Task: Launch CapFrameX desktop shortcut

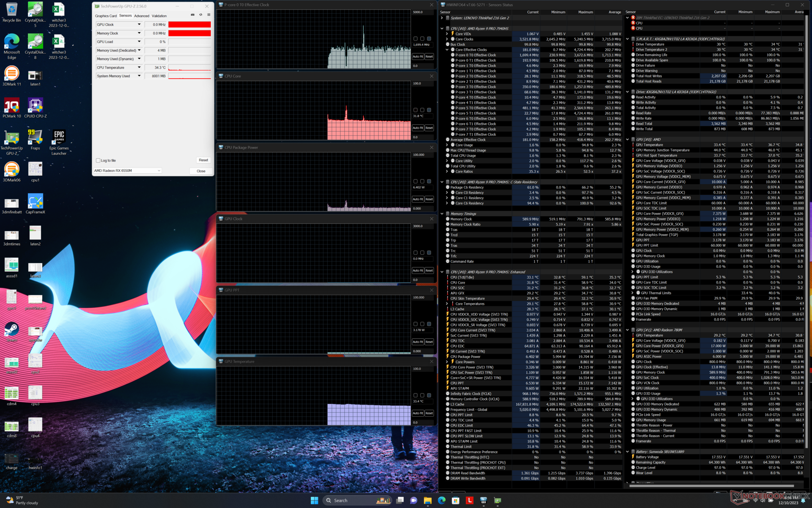Action: [x=35, y=204]
